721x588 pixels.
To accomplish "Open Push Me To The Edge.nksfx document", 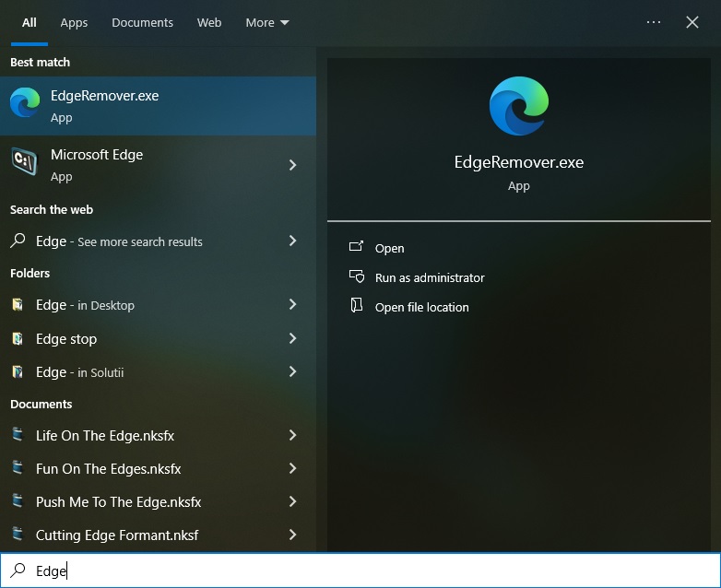I will click(118, 501).
